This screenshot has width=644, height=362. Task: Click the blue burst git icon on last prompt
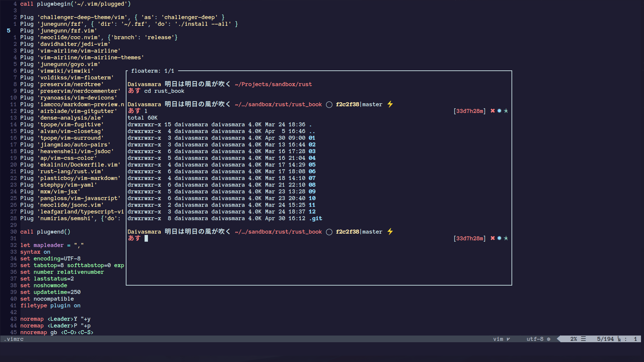point(499,238)
